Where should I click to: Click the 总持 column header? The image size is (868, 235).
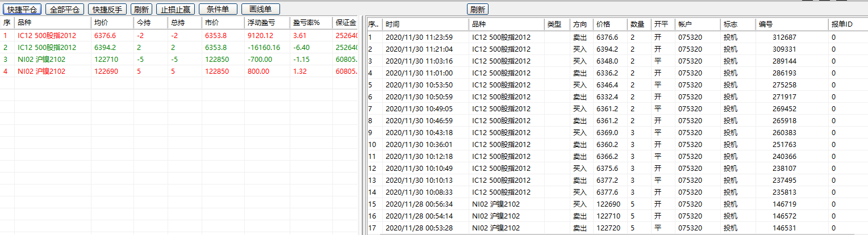[185, 23]
